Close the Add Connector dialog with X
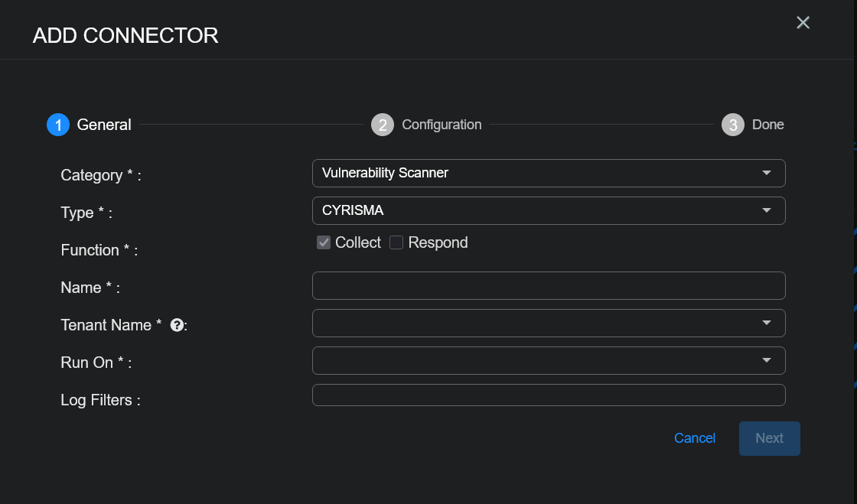 click(x=803, y=23)
